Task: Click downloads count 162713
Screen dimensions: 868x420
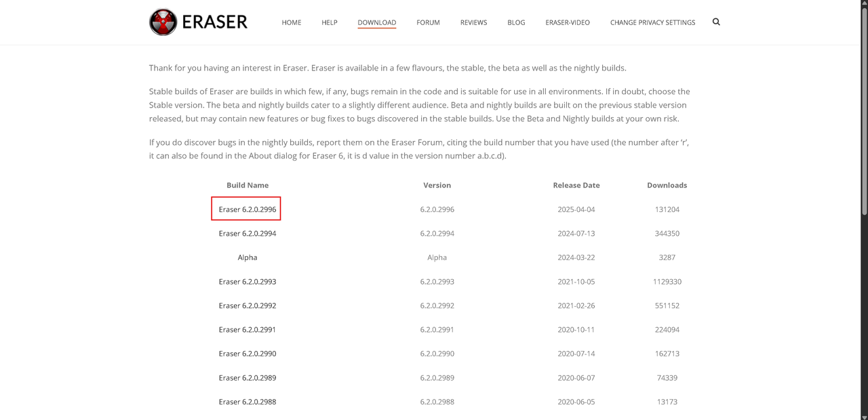Action: tap(667, 354)
